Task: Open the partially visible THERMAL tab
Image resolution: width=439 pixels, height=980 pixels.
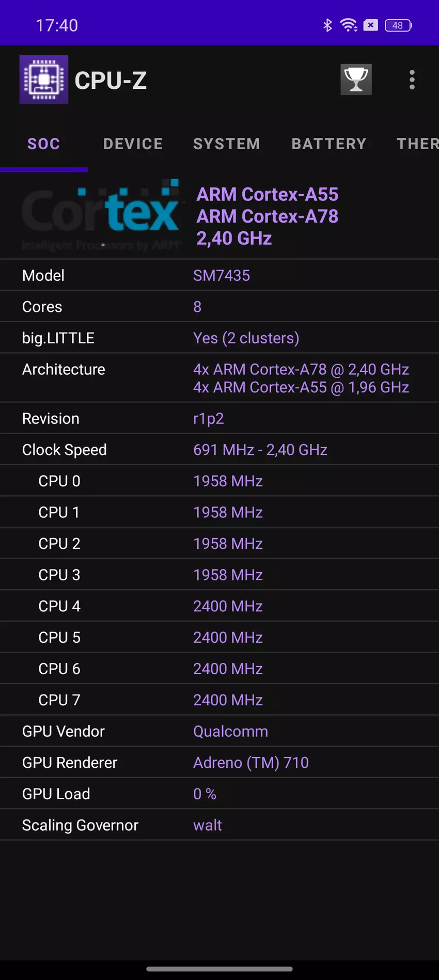Action: click(417, 144)
